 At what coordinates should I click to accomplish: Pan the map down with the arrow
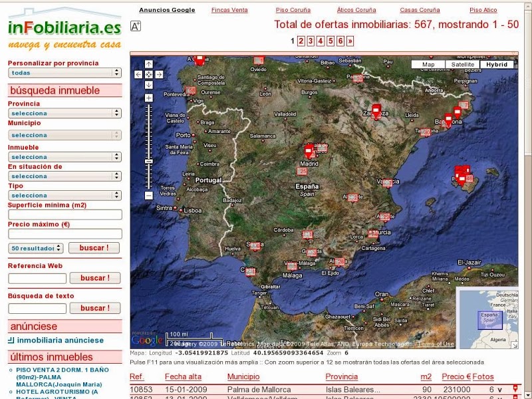(148, 85)
